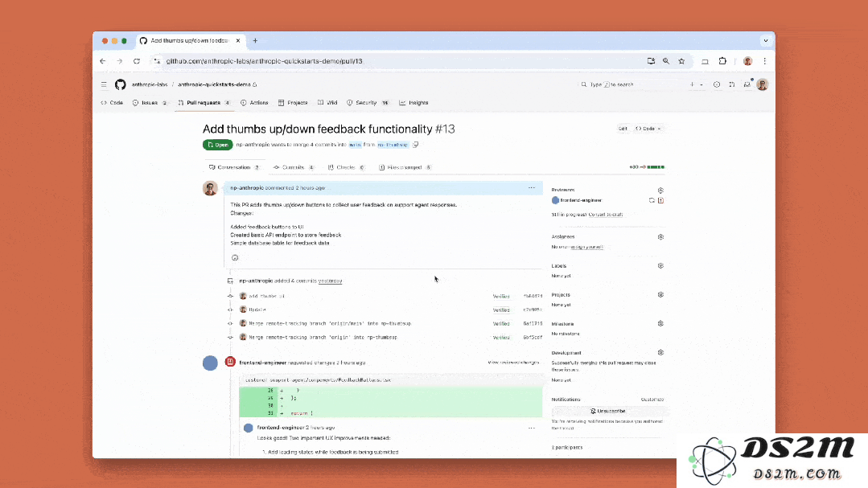
Task: Open the Checks tab
Action: coord(347,168)
